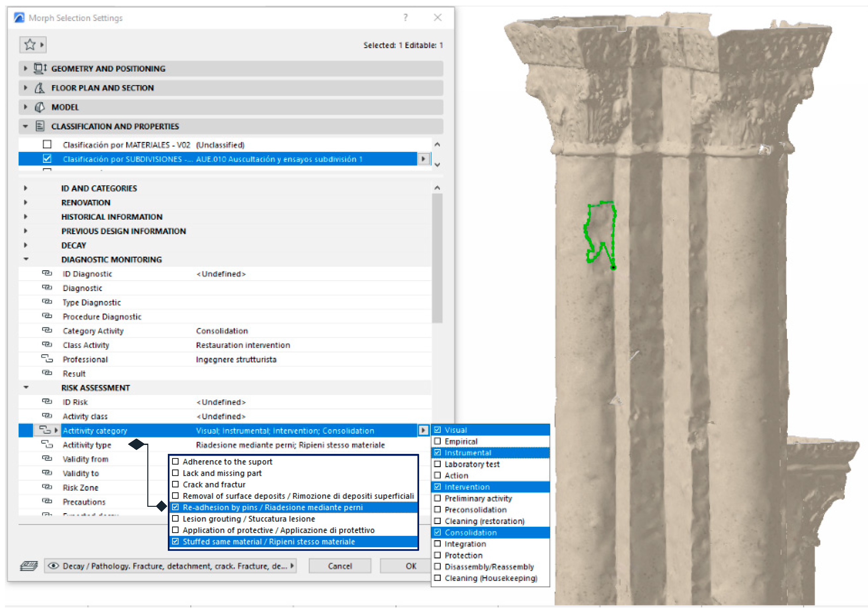Click the Geometry and Positioning panel icon

click(39, 68)
